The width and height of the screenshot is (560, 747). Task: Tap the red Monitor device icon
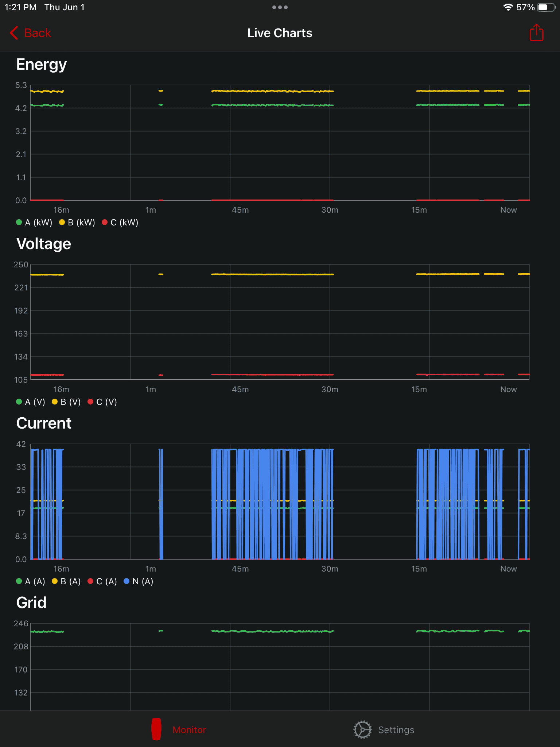[156, 729]
